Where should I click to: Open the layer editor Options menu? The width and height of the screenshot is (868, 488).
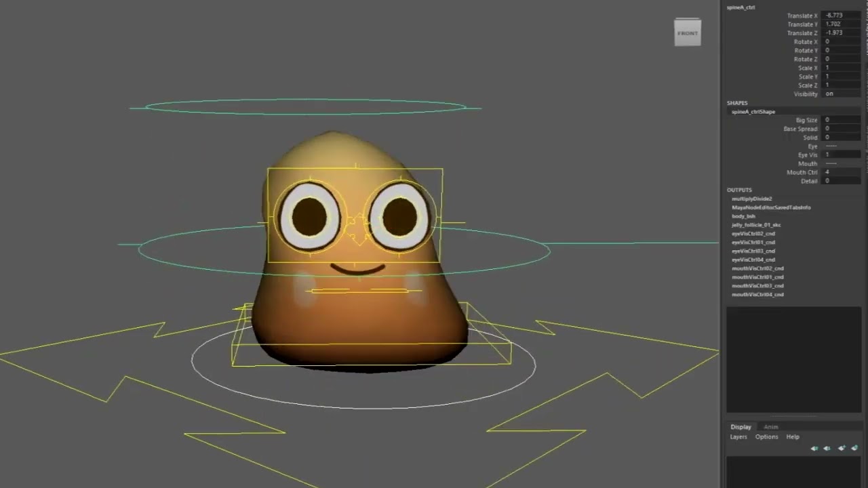(767, 437)
